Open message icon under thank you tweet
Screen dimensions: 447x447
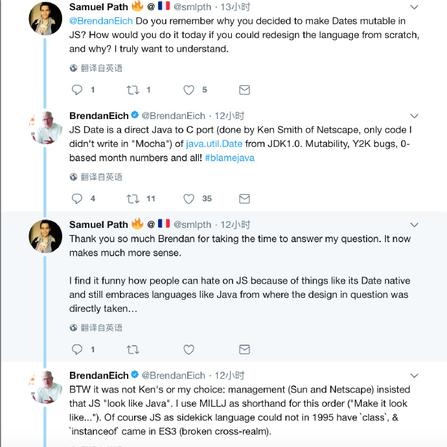click(244, 349)
